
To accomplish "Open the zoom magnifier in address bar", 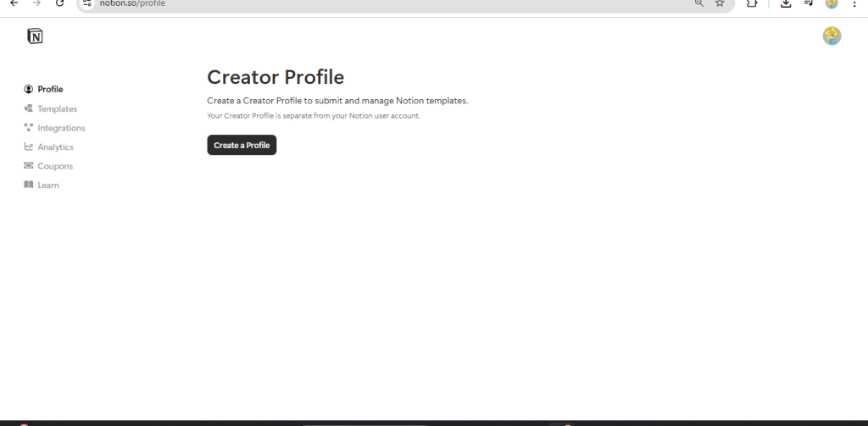I will (x=699, y=3).
